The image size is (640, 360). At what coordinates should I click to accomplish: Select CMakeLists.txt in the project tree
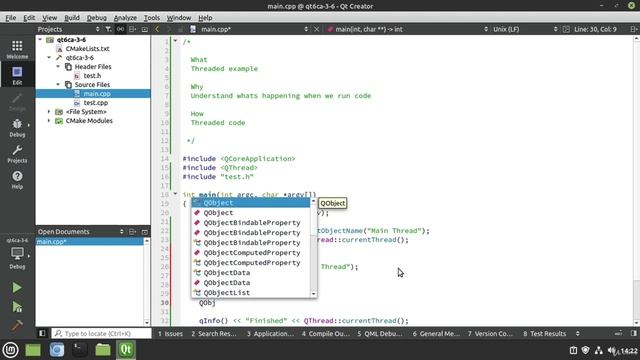tap(87, 49)
